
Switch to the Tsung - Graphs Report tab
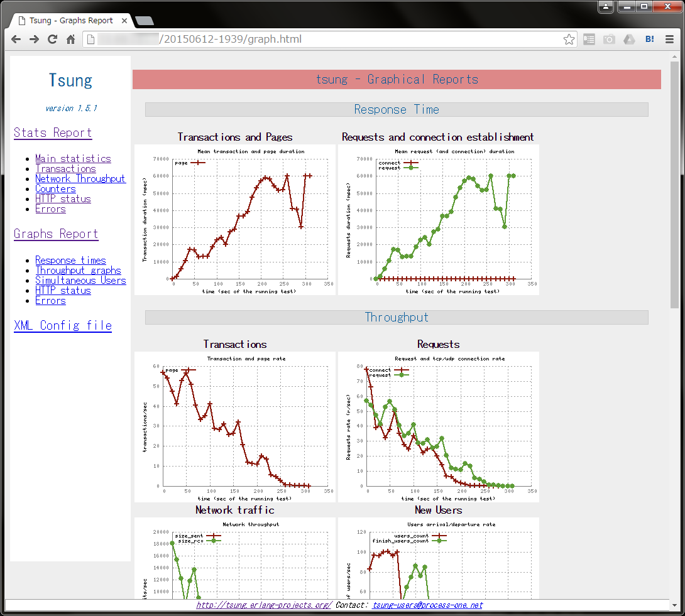click(x=70, y=21)
